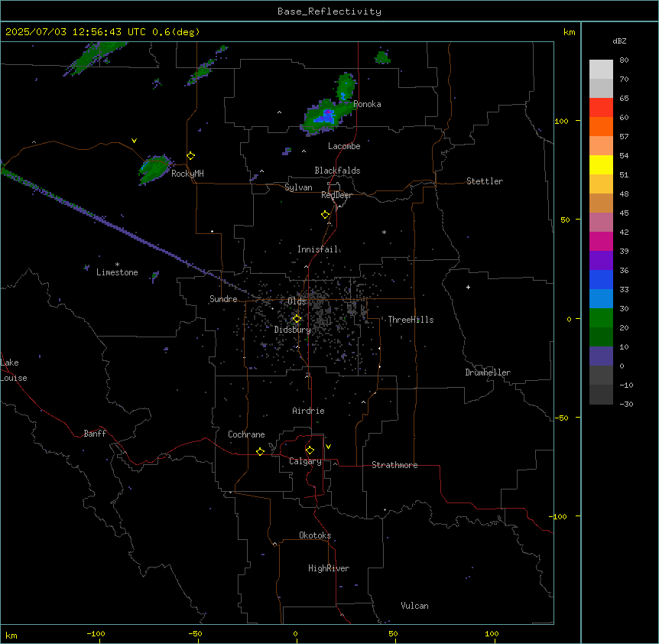Click the yellow diamond marker below Cochrane
Viewport: 659px width, 644px height.
pyautogui.click(x=260, y=451)
